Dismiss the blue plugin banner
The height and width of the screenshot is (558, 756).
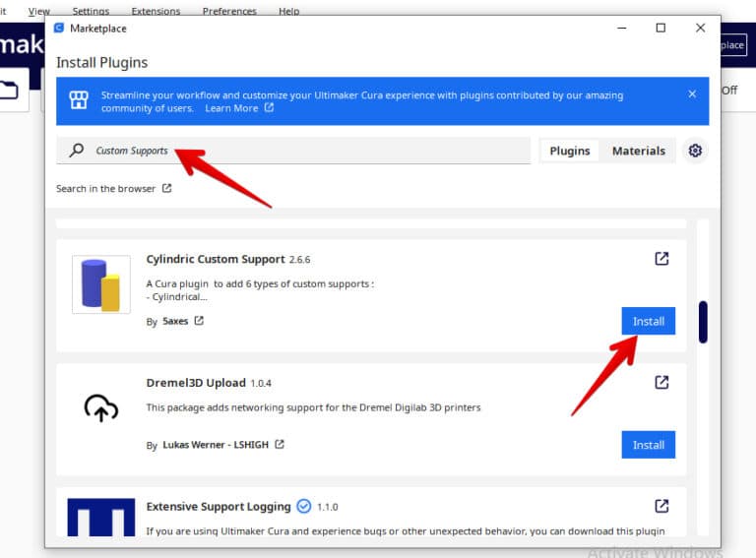point(692,94)
